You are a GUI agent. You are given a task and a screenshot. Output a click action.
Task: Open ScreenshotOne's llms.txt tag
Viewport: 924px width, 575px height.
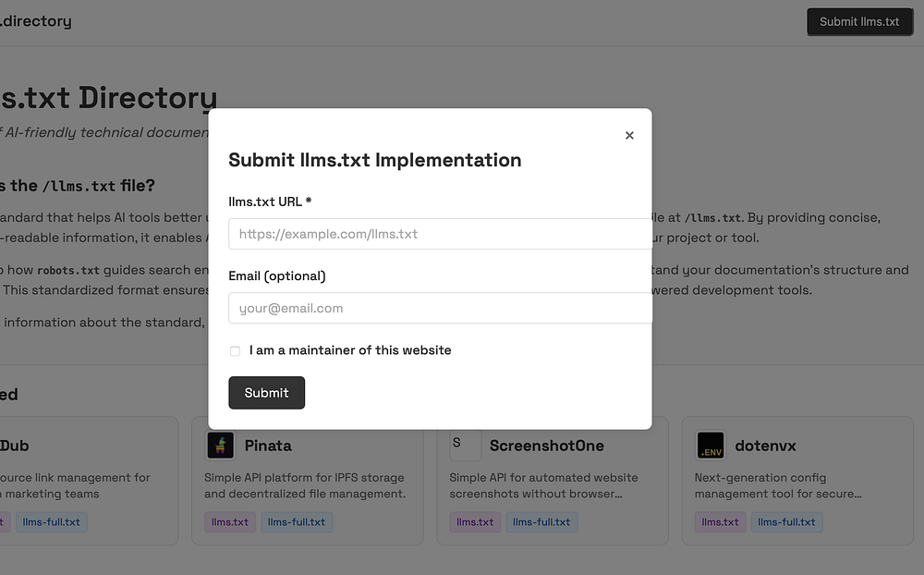click(x=475, y=522)
